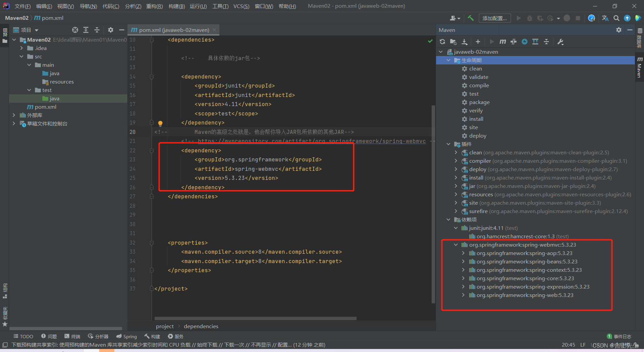Click the yellow lightbulb intention icon in the editor
Image resolution: width=644 pixels, height=352 pixels.
[160, 123]
